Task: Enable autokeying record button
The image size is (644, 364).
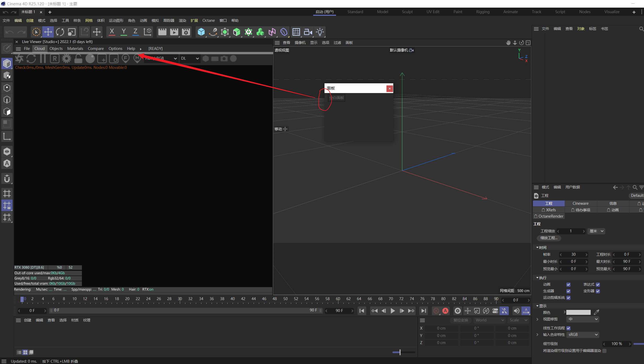Action: [445, 311]
